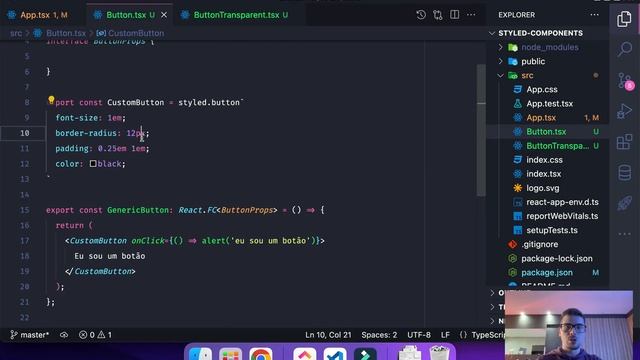Open package.json in the explorer

(x=547, y=273)
